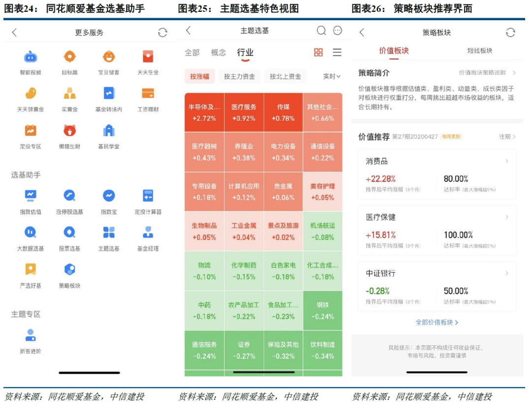Image resolution: width=532 pixels, height=405 pixels.
Task: Open the 饮料制造 -0.34% tile
Action: point(323,350)
